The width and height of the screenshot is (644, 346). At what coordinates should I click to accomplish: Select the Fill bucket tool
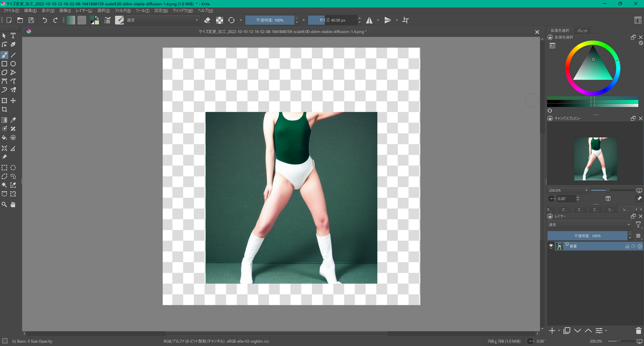(5, 137)
